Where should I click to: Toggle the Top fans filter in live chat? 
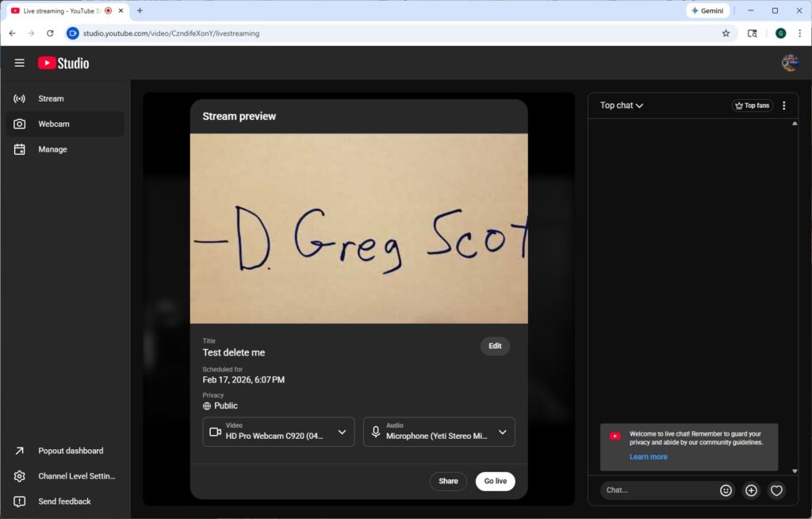tap(751, 105)
